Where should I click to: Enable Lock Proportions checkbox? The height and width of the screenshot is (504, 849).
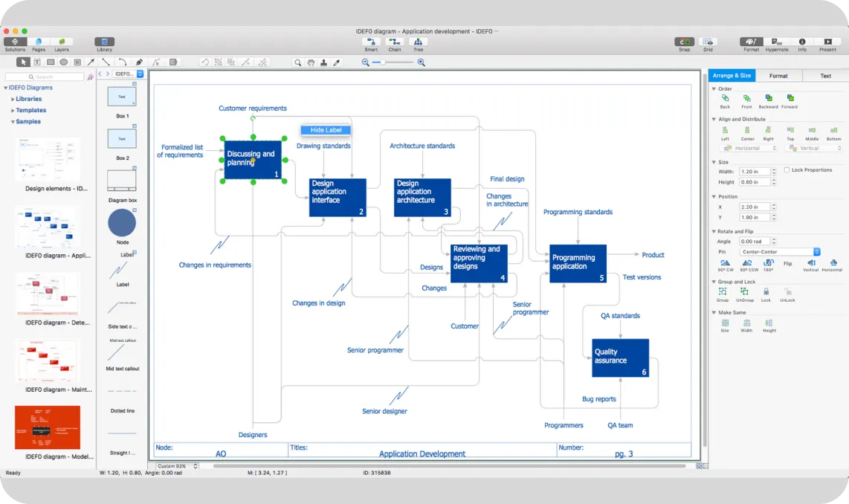pos(787,170)
